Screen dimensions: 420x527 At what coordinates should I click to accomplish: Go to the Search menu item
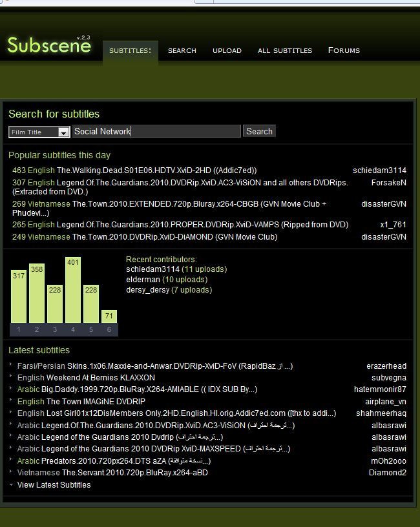coord(182,51)
